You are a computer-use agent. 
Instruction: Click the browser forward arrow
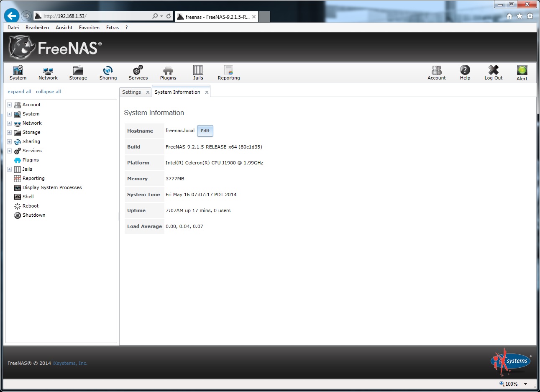[26, 16]
